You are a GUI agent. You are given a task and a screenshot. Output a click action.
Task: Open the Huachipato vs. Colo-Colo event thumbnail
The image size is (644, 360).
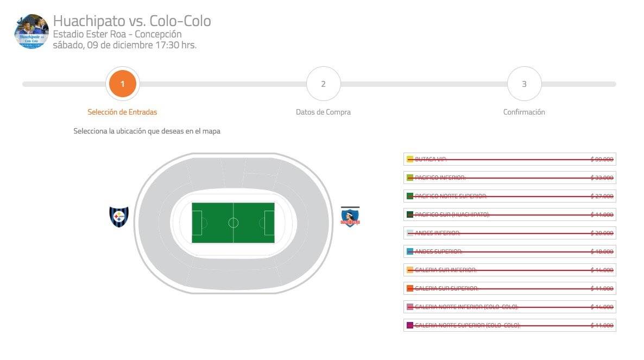point(31,31)
